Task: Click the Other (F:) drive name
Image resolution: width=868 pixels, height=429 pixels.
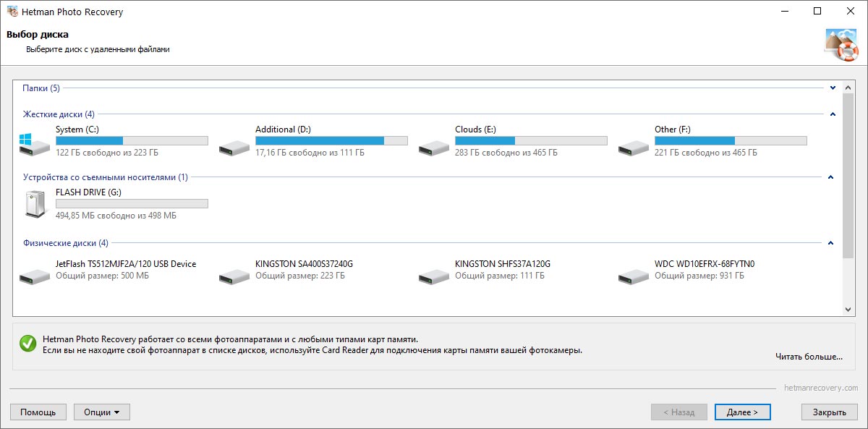Action: tap(673, 129)
